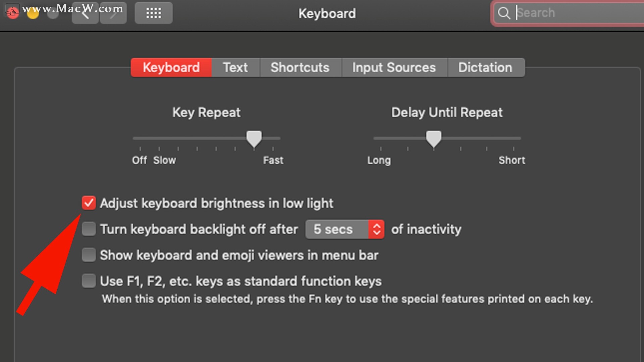Viewport: 644px width, 362px height.
Task: Switch to the Text tab
Action: pos(235,68)
